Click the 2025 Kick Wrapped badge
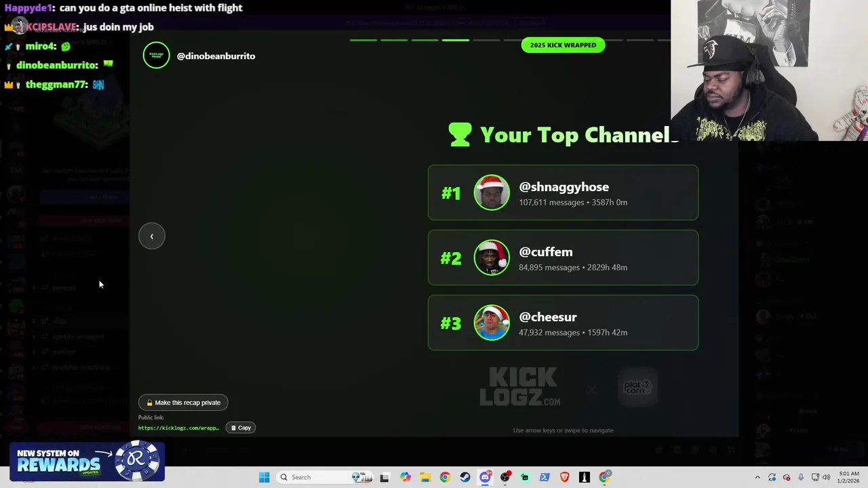The height and width of the screenshot is (488, 868). (563, 45)
